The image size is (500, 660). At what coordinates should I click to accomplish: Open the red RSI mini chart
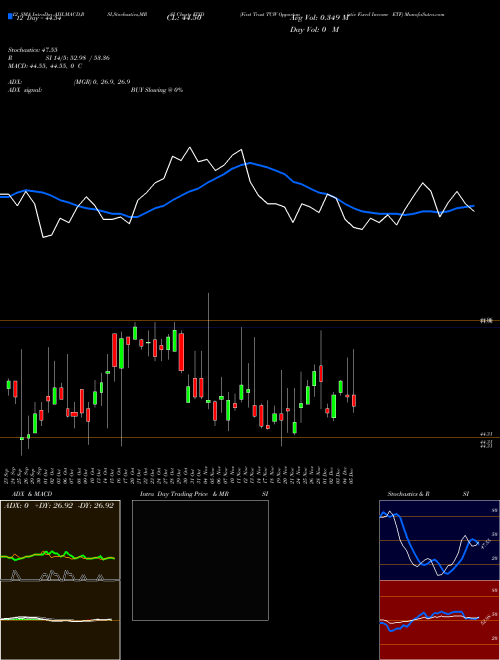click(439, 620)
